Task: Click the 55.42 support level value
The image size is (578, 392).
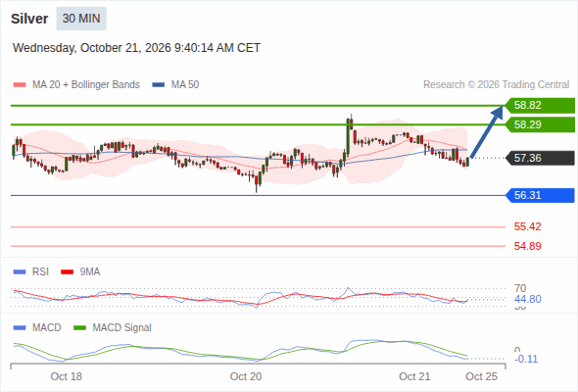Action: [527, 226]
